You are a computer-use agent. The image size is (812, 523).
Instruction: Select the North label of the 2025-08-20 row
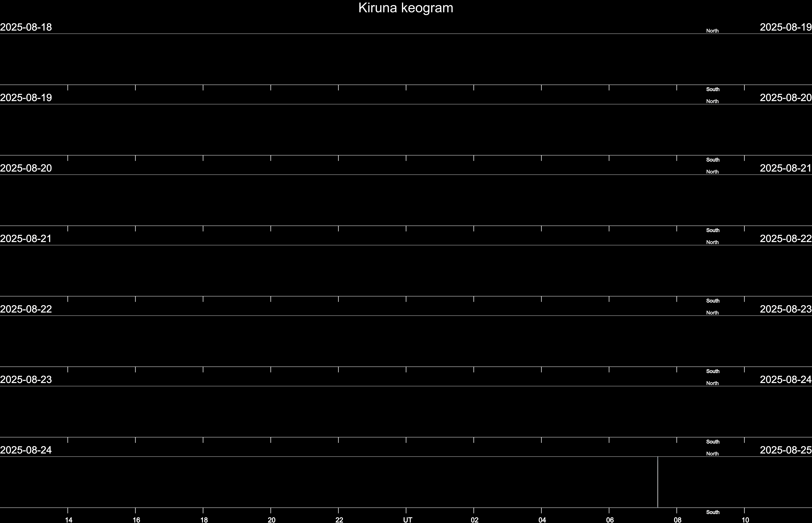point(712,172)
